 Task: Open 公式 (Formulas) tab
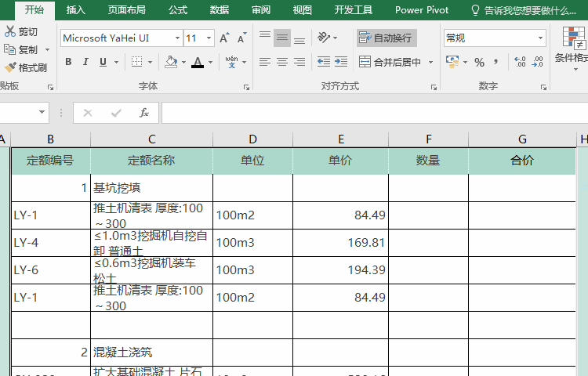tap(178, 9)
